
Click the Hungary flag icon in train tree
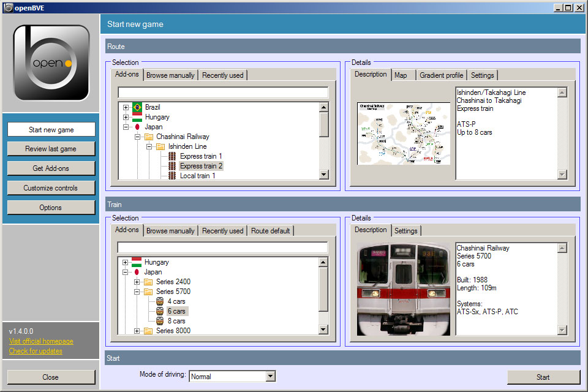137,262
